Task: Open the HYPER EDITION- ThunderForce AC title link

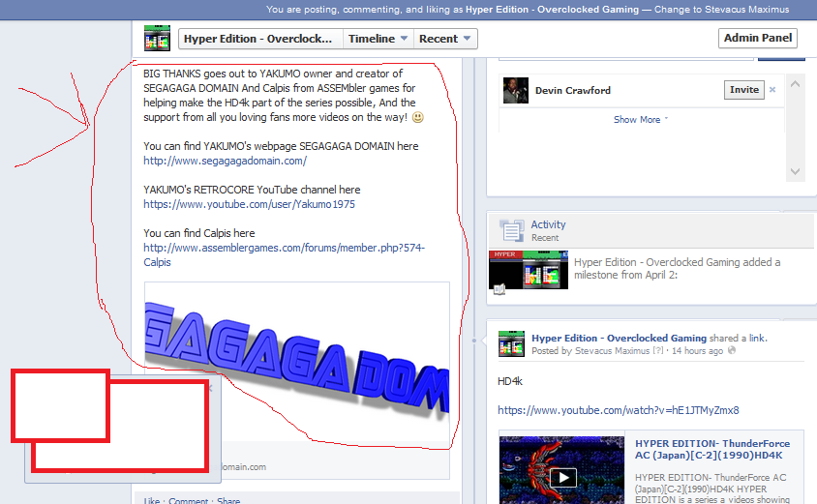Action: click(712, 449)
